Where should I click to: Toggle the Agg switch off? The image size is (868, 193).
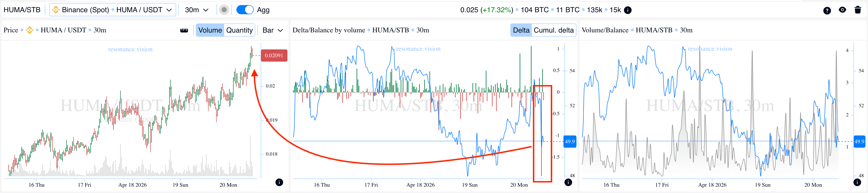tap(245, 10)
